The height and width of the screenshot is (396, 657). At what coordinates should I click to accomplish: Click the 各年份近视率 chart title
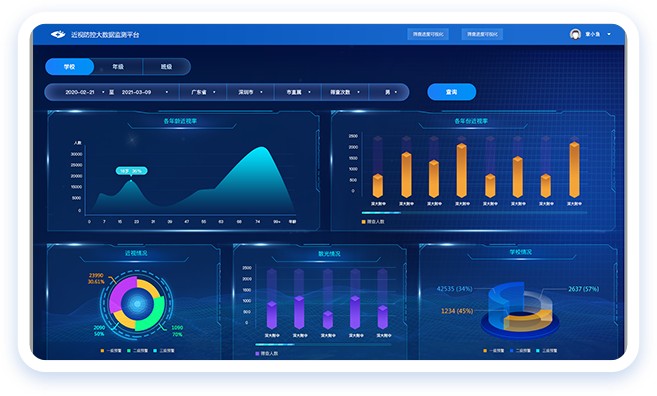(471, 121)
